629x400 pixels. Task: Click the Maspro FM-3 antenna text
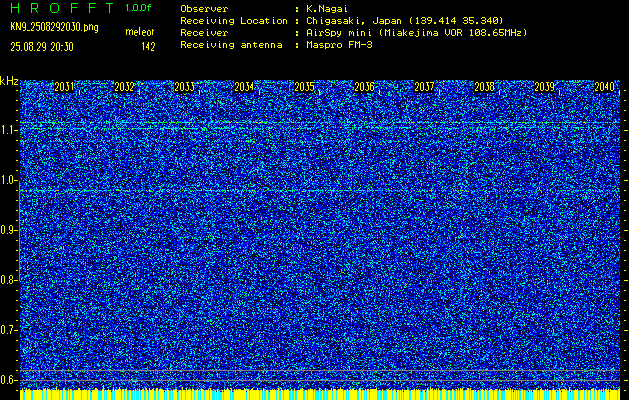tap(339, 45)
